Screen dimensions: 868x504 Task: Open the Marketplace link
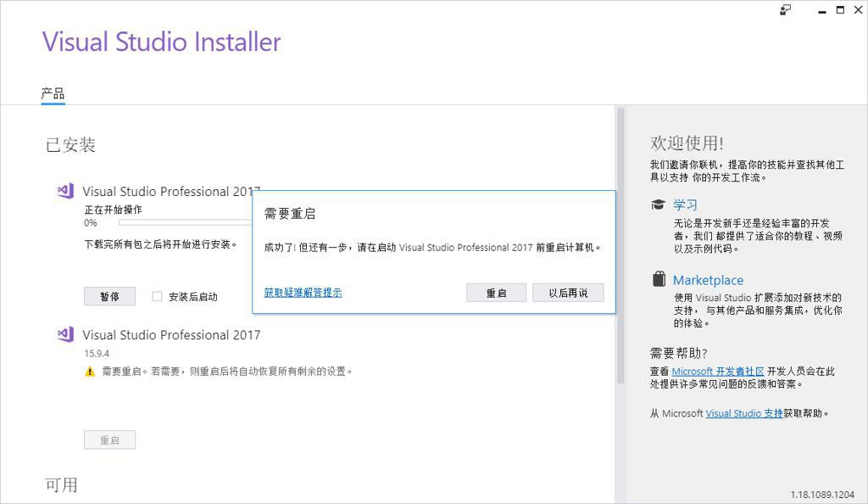(708, 280)
